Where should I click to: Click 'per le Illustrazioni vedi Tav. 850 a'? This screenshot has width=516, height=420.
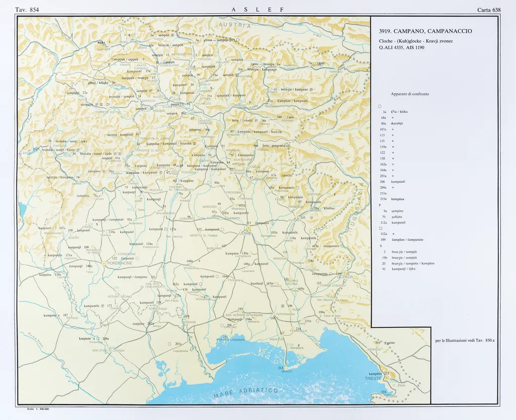coord(465,340)
